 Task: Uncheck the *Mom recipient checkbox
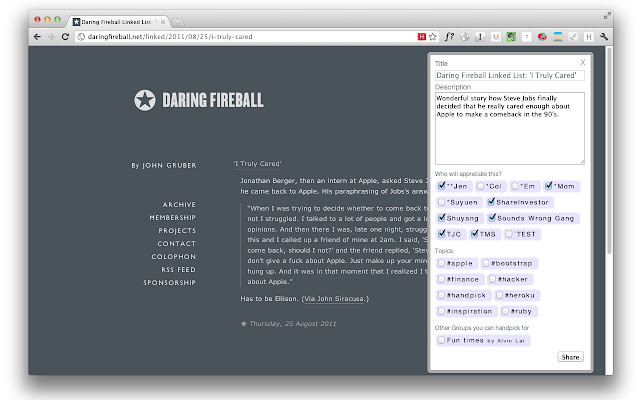[x=549, y=186]
